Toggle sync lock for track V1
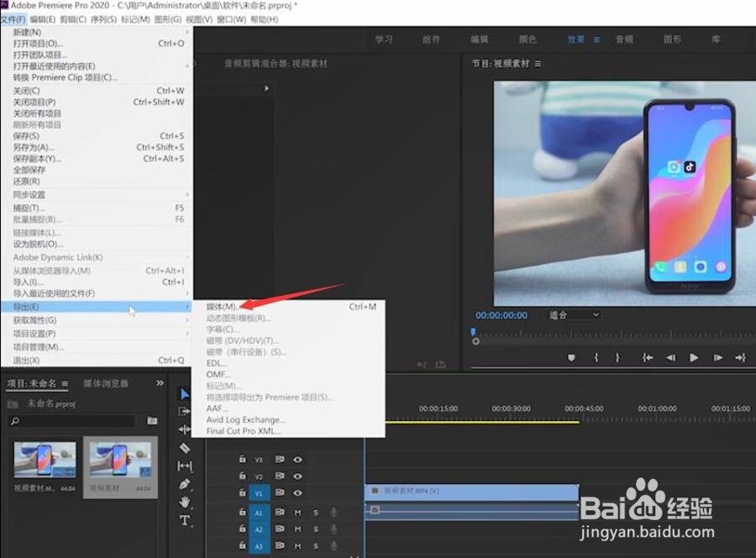Image resolution: width=756 pixels, height=558 pixels. pos(280,493)
